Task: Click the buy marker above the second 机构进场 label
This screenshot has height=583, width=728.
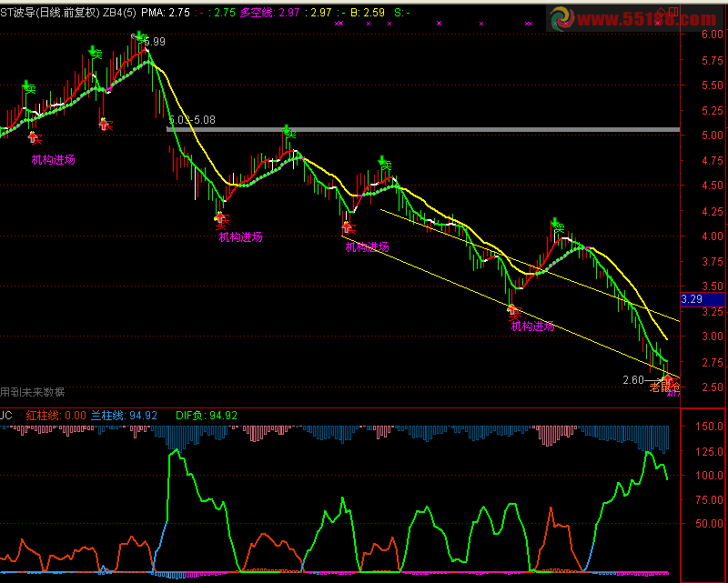Action: 221,218
